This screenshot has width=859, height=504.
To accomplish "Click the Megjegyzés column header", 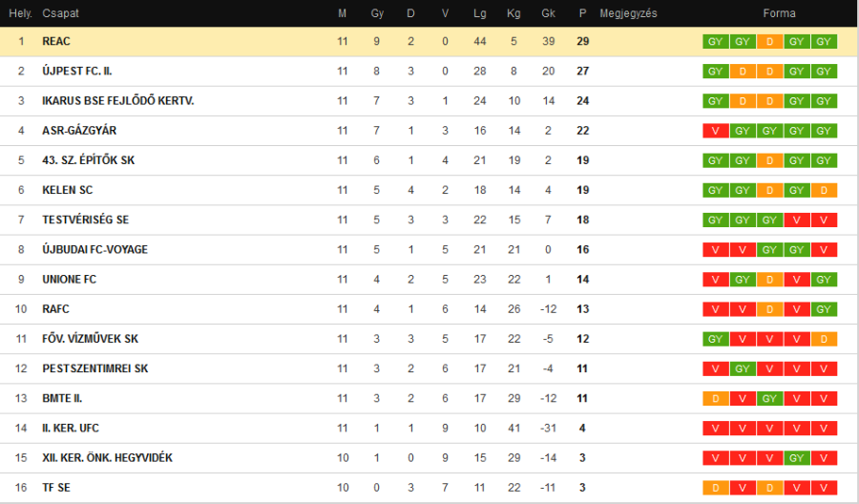I will click(x=628, y=13).
